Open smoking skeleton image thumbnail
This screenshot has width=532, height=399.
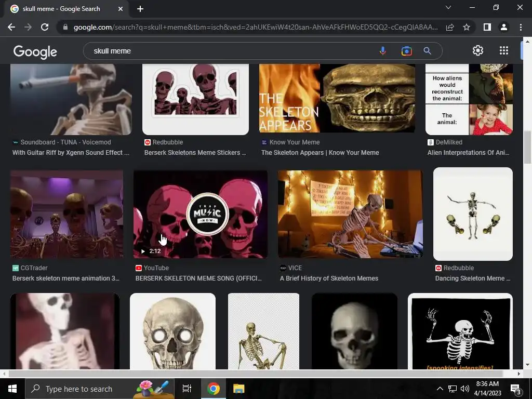click(x=71, y=99)
